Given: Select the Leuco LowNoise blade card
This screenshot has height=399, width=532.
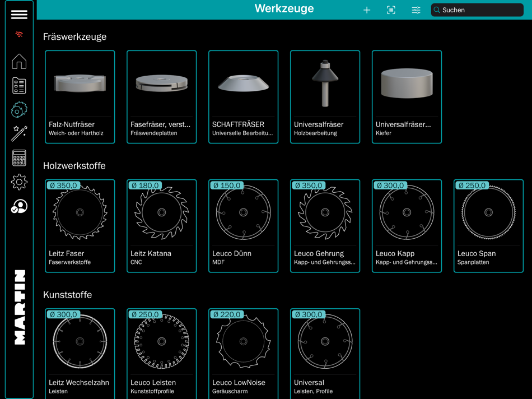Looking at the screenshot, I should [x=243, y=354].
